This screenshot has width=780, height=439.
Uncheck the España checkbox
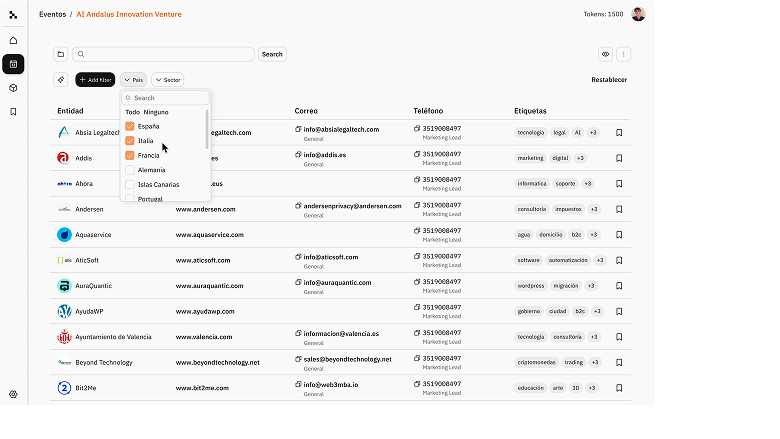tap(130, 126)
